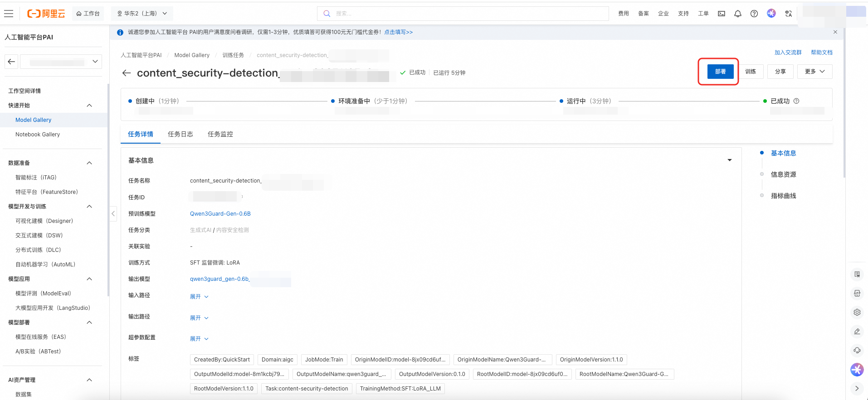Click 训练任务 in the breadcrumb
Image resolution: width=868 pixels, height=400 pixels.
click(233, 55)
